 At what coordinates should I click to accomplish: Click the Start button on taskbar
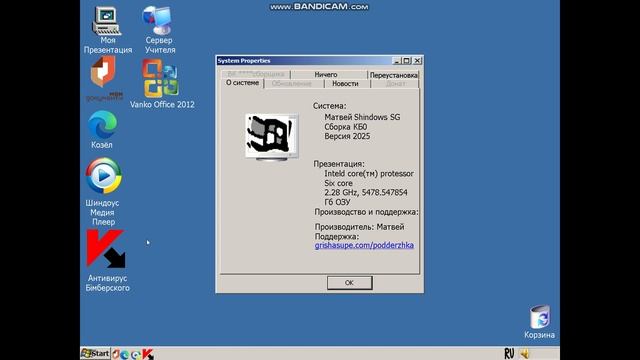[x=95, y=353]
